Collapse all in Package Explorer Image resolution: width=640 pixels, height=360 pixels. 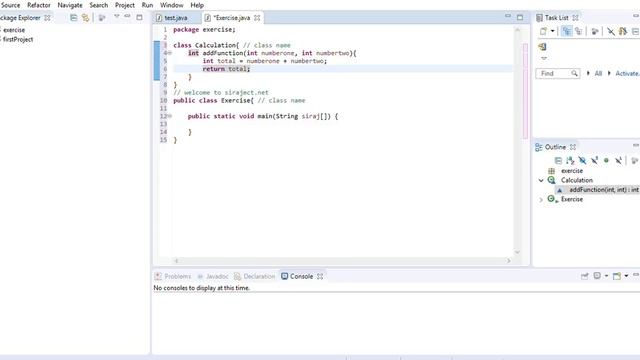73,18
